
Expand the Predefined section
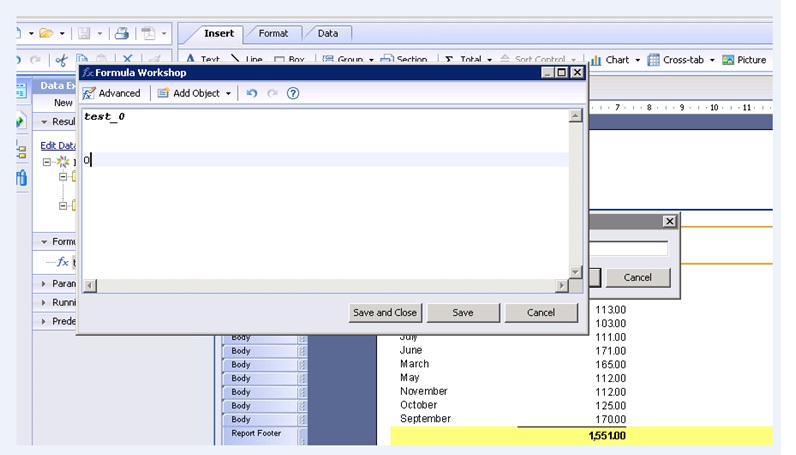click(x=44, y=321)
